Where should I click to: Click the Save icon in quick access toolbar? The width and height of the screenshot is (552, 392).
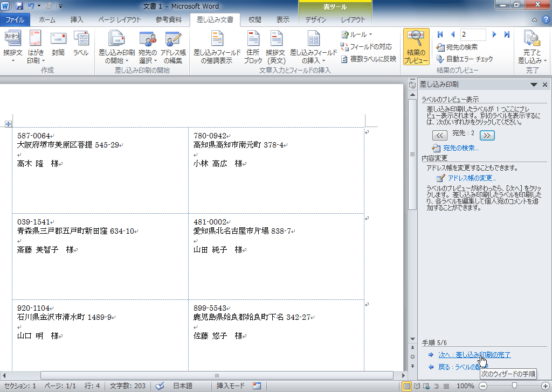[19, 6]
